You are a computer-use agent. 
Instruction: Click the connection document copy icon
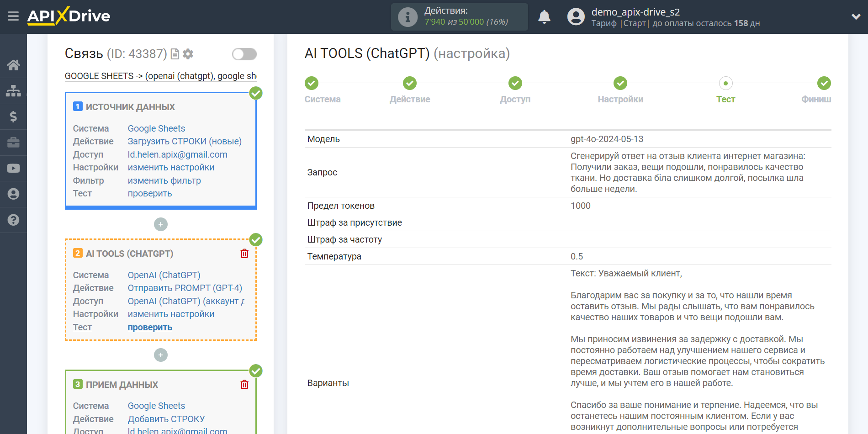[x=175, y=54]
